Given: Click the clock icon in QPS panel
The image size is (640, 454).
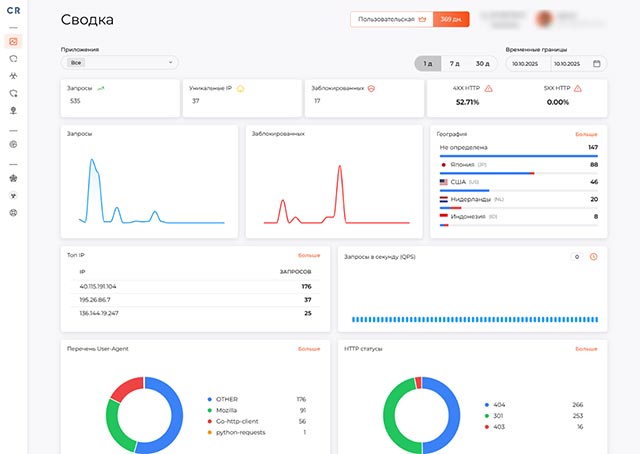Looking at the screenshot, I should coord(594,257).
